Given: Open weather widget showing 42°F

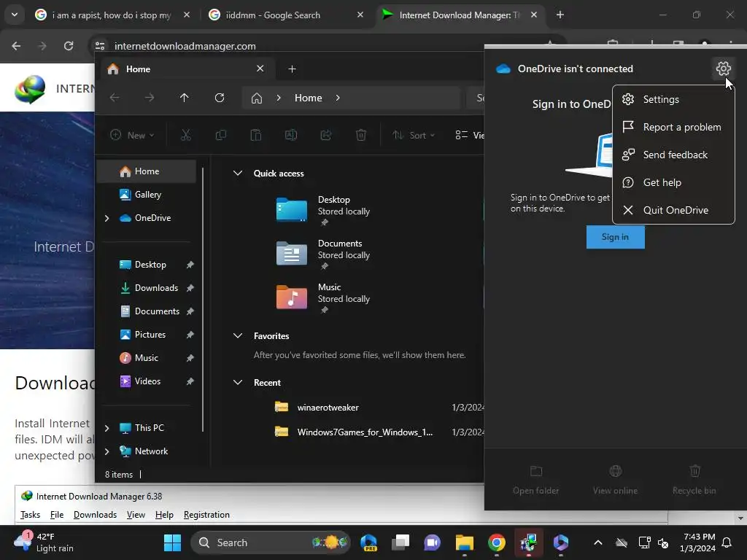Looking at the screenshot, I should (x=44, y=542).
